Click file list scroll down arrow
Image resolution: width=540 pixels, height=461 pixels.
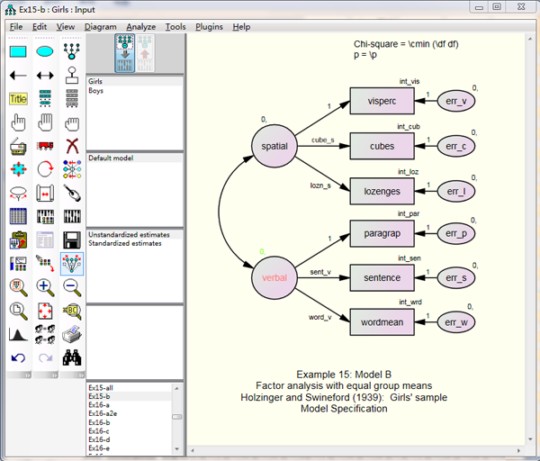(x=177, y=449)
